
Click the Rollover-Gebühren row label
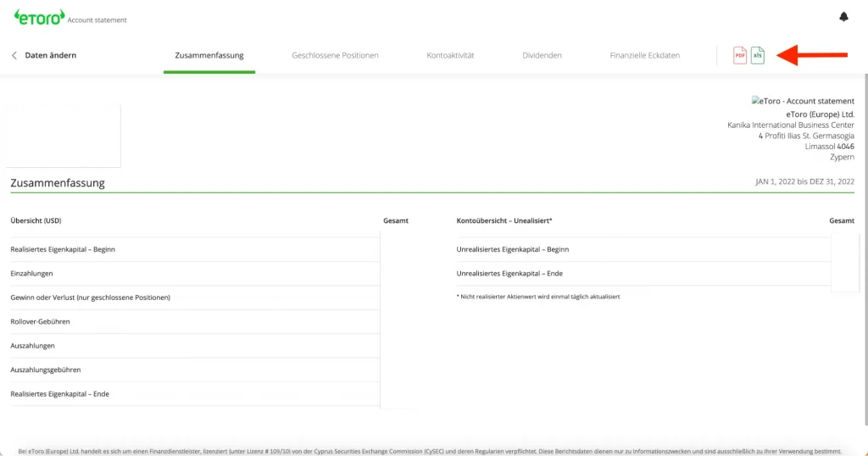[40, 322]
